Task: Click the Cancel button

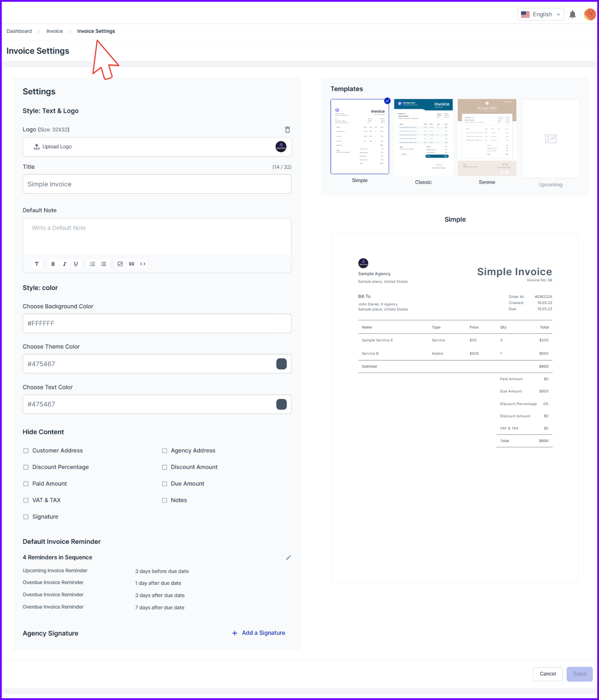Action: [548, 674]
